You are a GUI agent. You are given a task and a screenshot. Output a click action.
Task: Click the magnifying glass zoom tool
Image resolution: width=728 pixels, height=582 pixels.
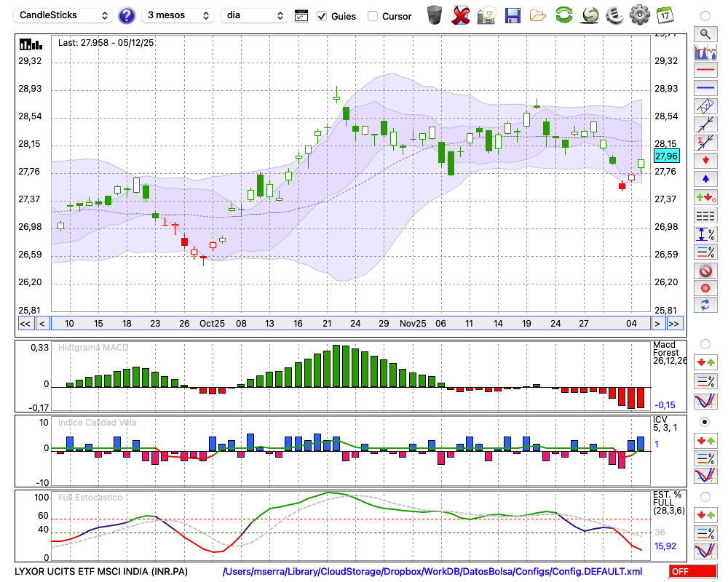705,33
